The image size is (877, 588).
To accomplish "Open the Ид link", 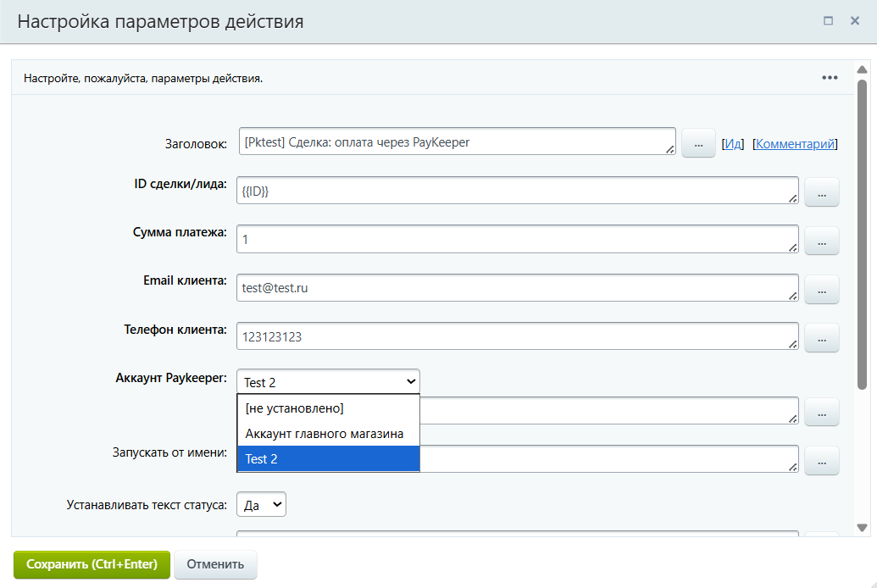I will coord(734,144).
